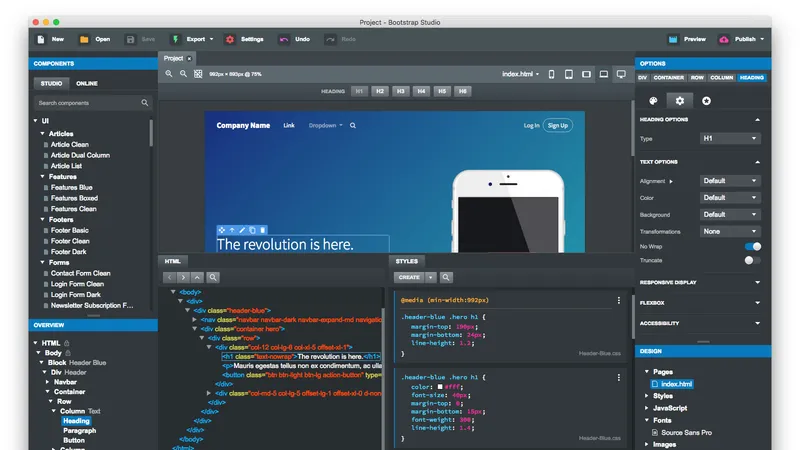Select Source Sans Pro font
This screenshot has width=800, height=450.
pyautogui.click(x=686, y=433)
